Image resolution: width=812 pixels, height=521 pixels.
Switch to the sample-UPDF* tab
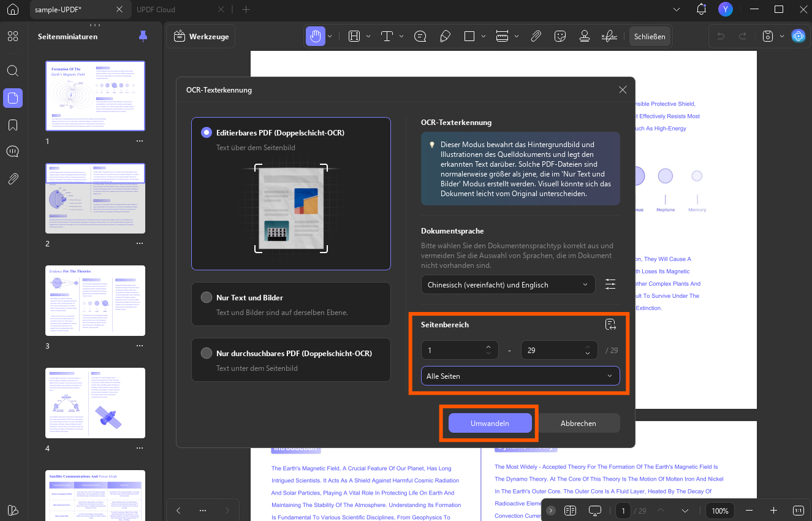tap(80, 10)
